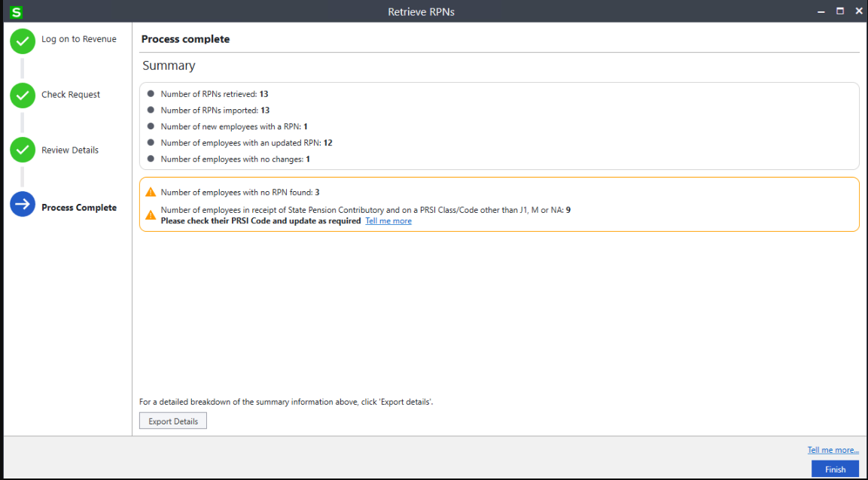Screen dimensions: 868x480
Task: Click the green checkmark beside Review Details
Action: (x=23, y=150)
